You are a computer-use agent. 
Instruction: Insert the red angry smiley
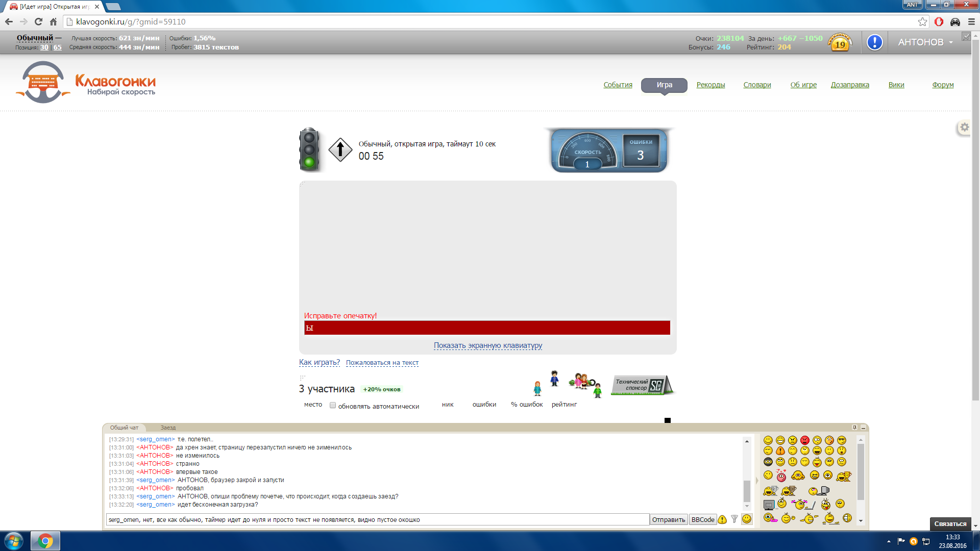(805, 440)
